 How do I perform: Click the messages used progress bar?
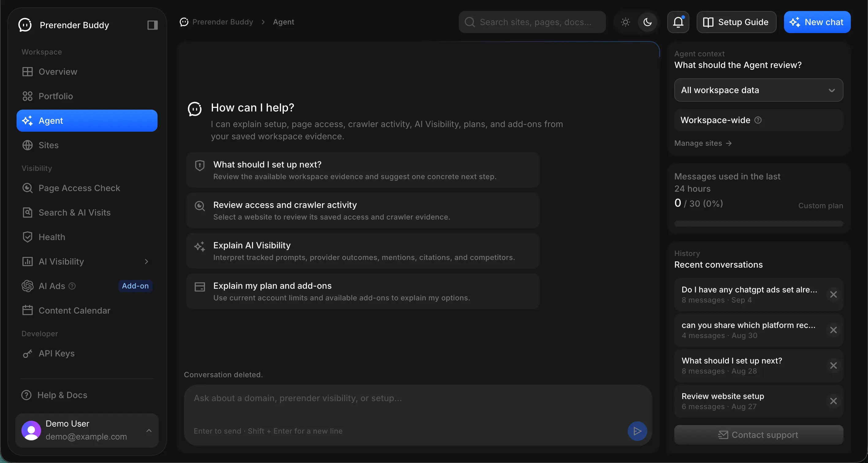(x=759, y=224)
